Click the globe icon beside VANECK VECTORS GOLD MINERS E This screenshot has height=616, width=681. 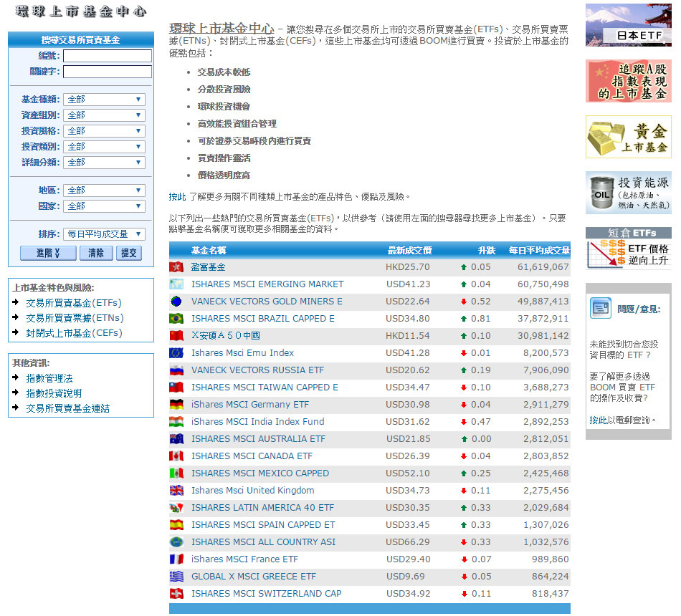click(x=176, y=302)
